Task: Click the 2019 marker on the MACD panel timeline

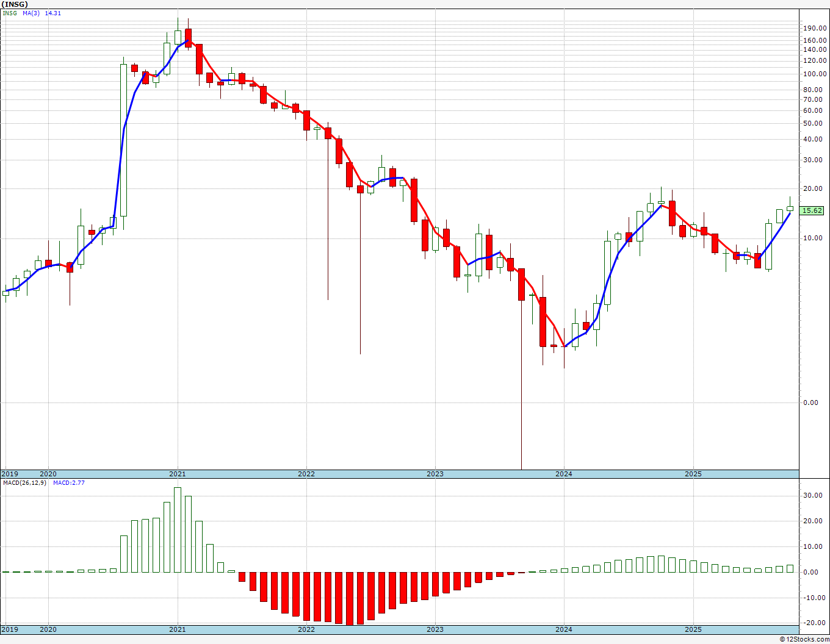Action: 9,629
